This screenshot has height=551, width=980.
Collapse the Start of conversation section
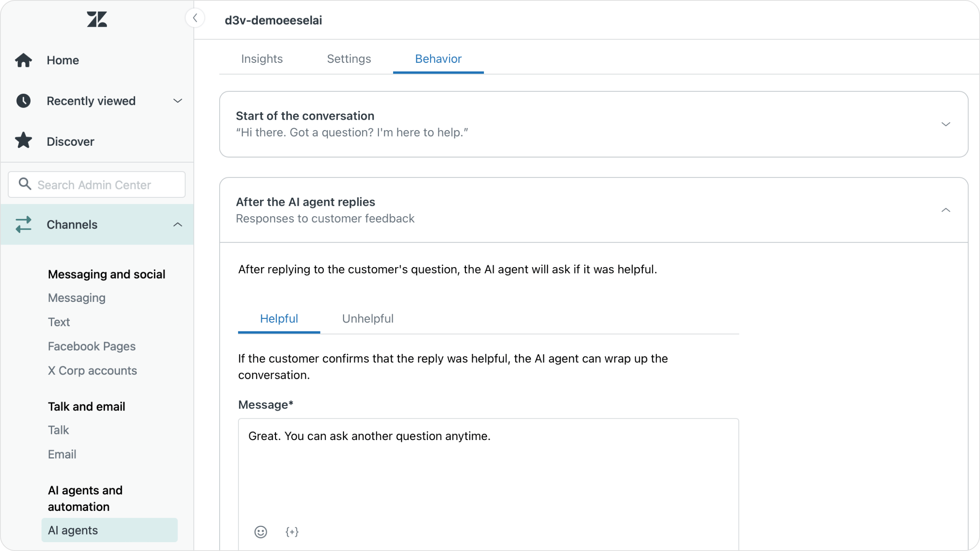pos(946,124)
